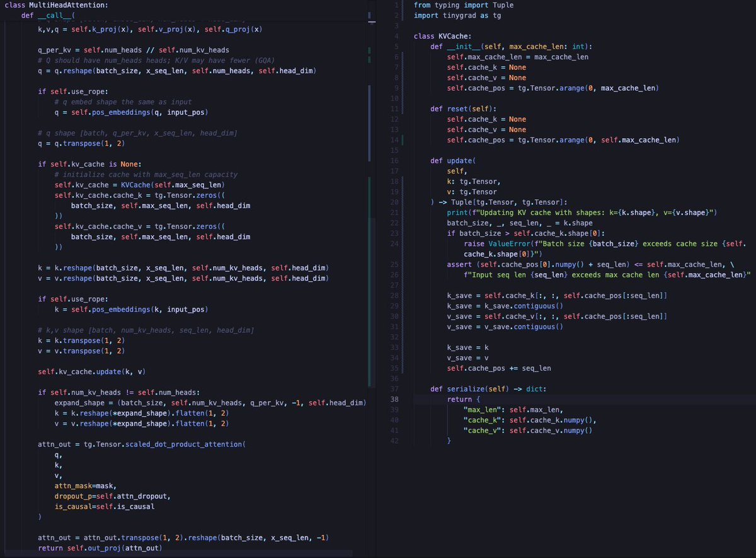
Task: Click the '"max_len": self.max_len,' entry
Action: 513,409
